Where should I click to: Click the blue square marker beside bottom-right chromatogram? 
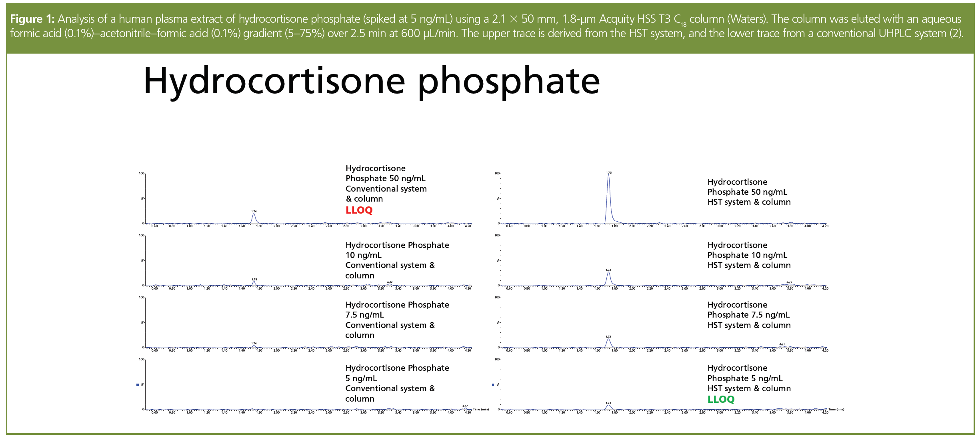pyautogui.click(x=493, y=385)
